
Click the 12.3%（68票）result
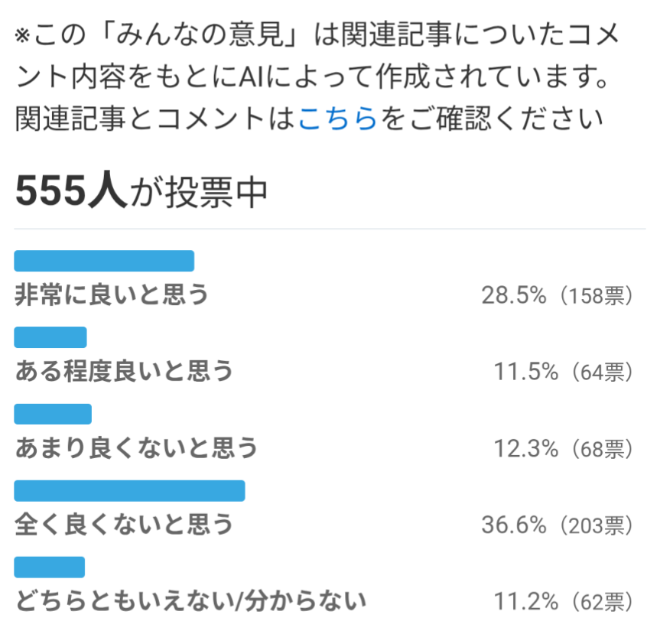pyautogui.click(x=563, y=448)
